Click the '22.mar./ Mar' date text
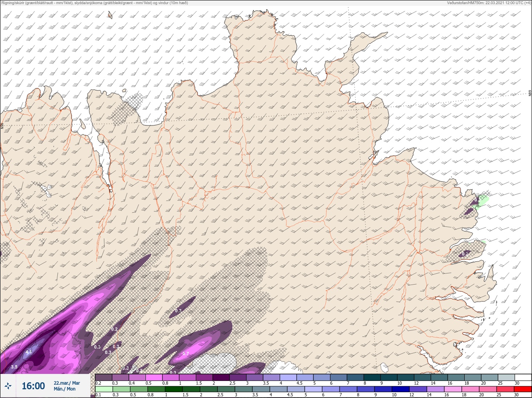Image resolution: width=532 pixels, height=398 pixels. (67, 383)
